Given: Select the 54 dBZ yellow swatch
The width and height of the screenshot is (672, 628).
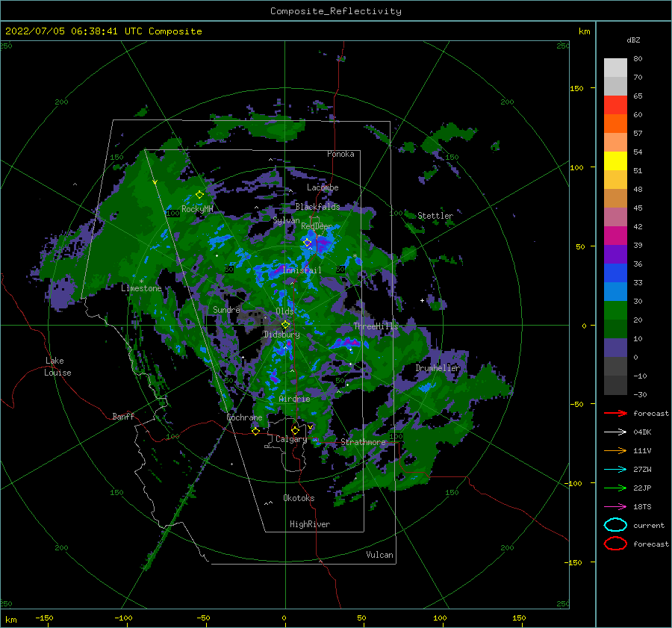Looking at the screenshot, I should (x=615, y=161).
